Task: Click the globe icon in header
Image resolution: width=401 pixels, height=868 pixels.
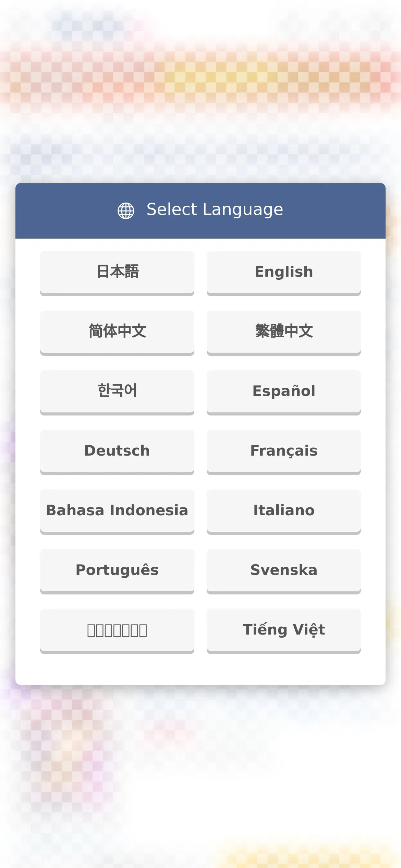Action: (x=126, y=210)
